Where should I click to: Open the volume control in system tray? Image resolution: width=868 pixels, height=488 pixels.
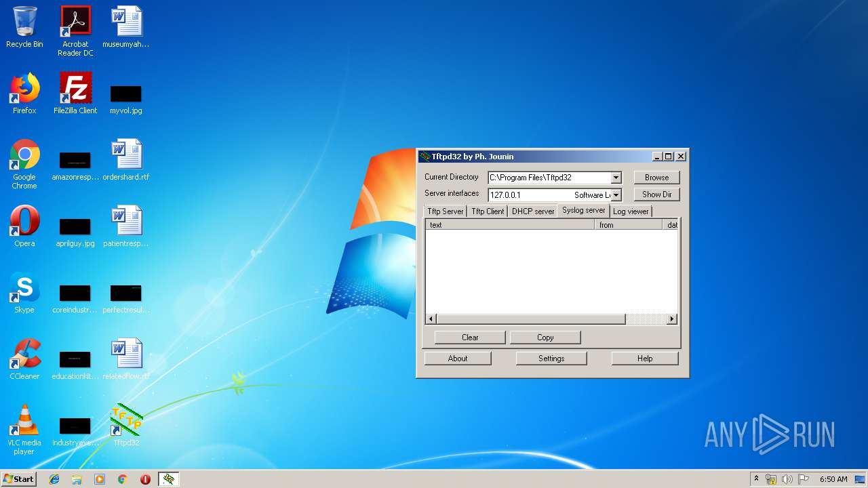pos(787,479)
